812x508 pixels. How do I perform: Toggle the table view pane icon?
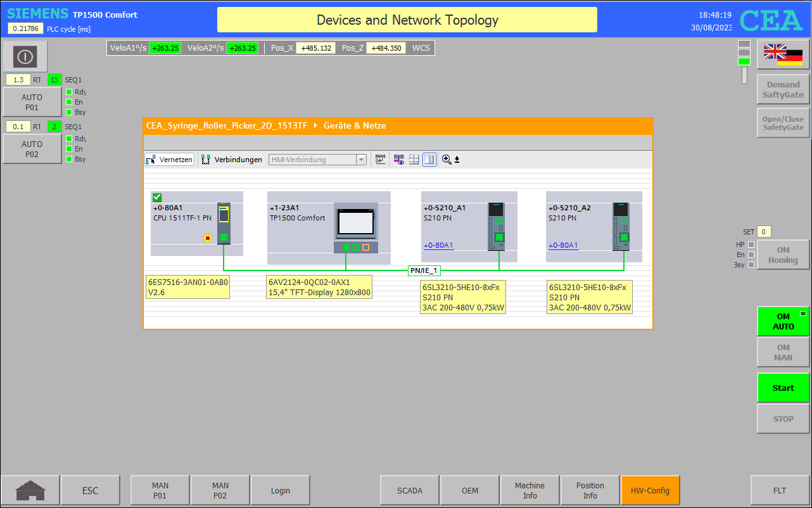coord(429,160)
